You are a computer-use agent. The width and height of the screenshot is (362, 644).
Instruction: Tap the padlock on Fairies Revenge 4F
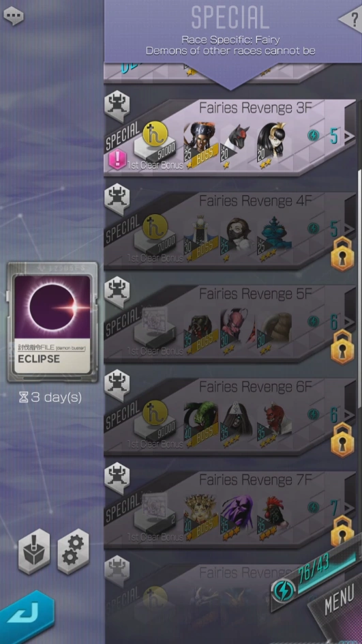(342, 254)
